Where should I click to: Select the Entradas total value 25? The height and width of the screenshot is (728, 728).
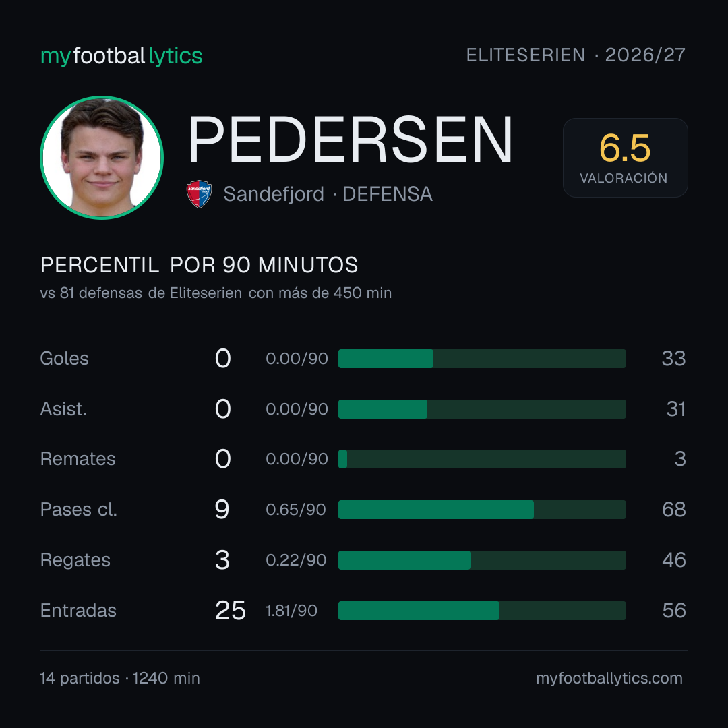pos(231,611)
